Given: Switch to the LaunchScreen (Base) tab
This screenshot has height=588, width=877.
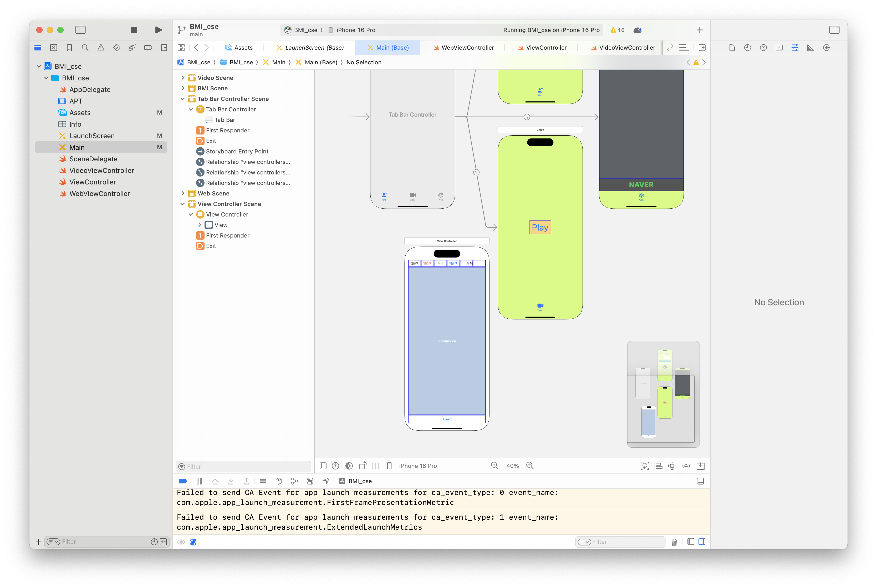Looking at the screenshot, I should coord(314,48).
